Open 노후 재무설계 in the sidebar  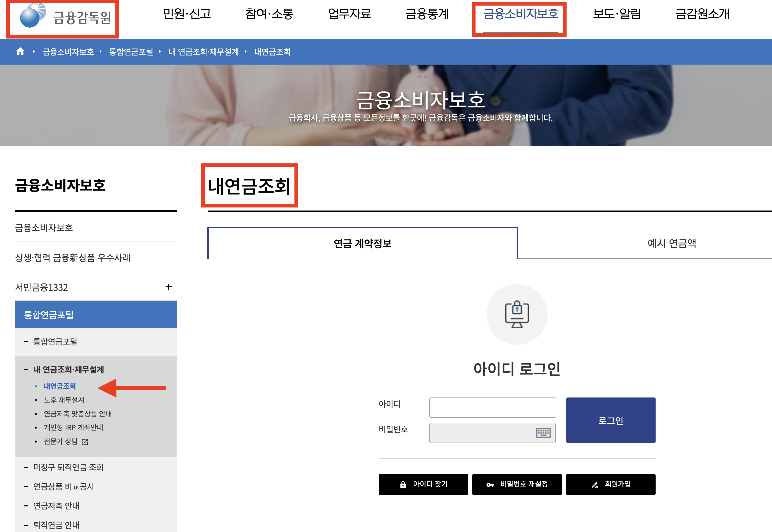coord(64,400)
